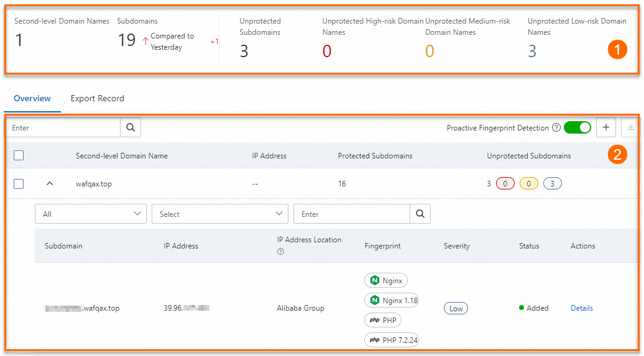Open the Select dropdown

click(x=219, y=214)
